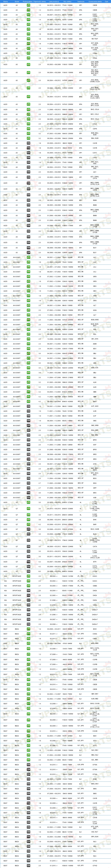Click the Marka column header

[x=5, y=1]
